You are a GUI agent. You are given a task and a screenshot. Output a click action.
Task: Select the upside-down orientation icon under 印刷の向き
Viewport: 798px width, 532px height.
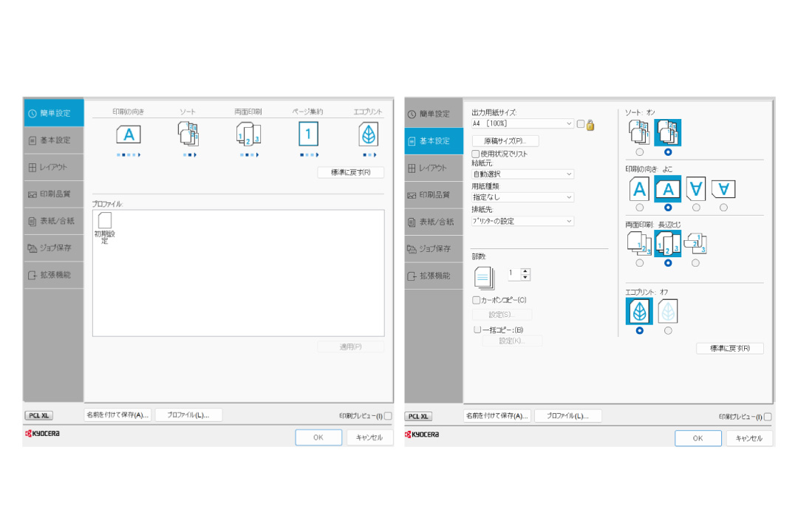pos(695,189)
